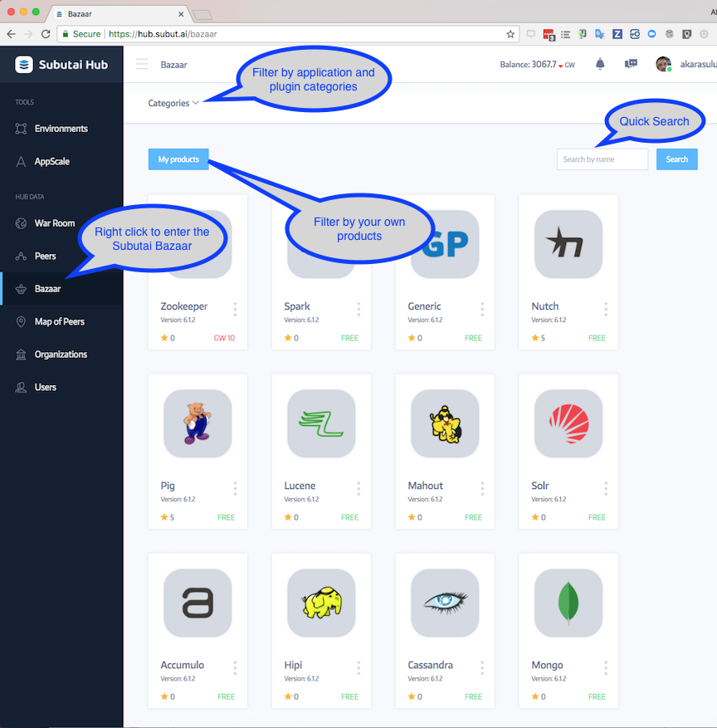Click the Subutai Hub logo icon

pos(24,65)
